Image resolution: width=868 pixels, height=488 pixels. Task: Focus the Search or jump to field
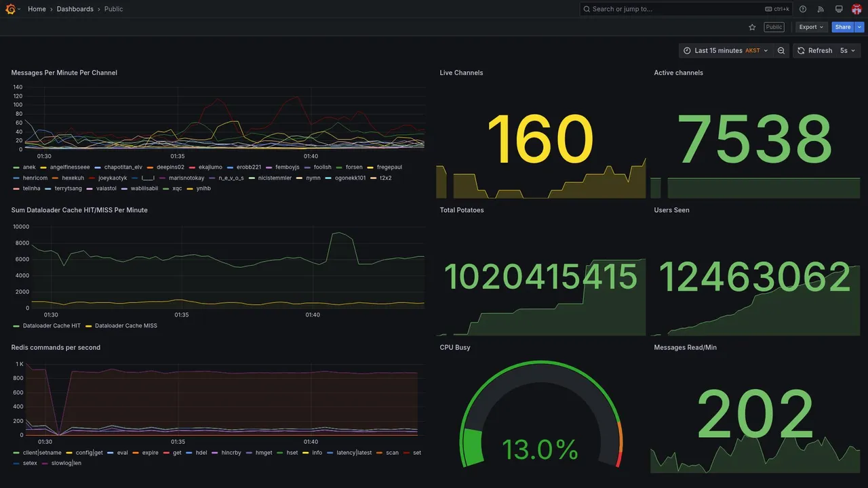[x=686, y=9]
